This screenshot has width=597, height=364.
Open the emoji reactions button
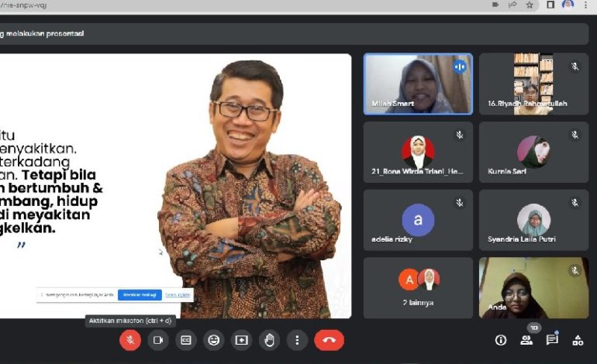tap(213, 340)
